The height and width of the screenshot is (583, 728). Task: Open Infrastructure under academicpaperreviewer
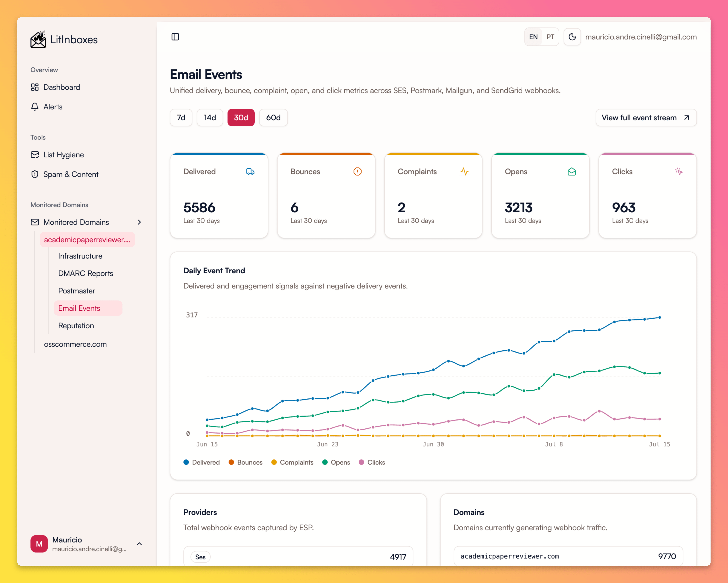pyautogui.click(x=80, y=256)
